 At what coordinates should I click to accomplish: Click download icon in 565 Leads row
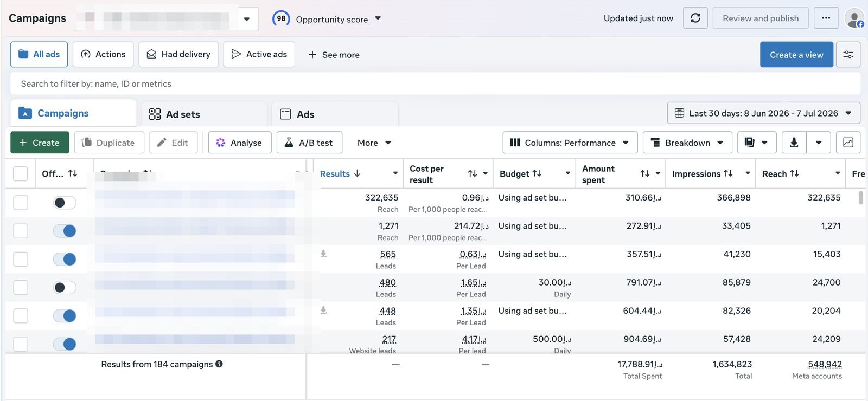(323, 254)
